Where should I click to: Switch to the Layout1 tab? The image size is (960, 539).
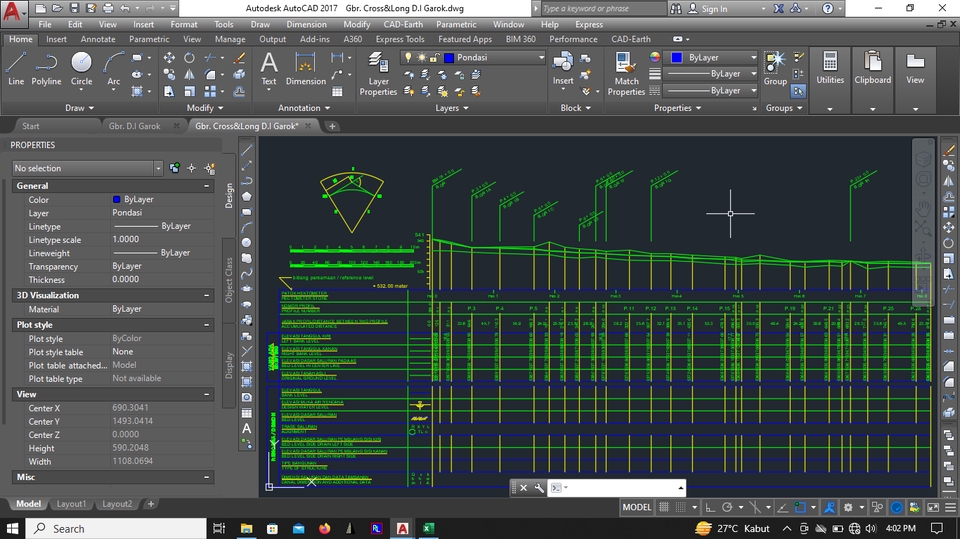71,504
